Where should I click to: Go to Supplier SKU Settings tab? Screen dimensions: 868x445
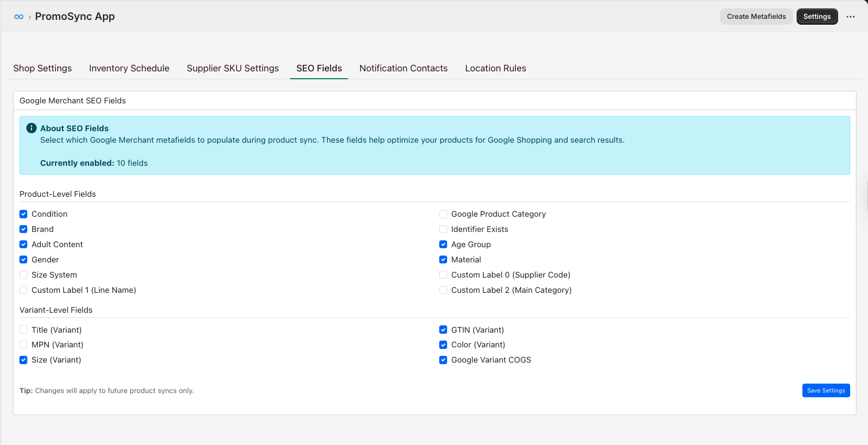tap(233, 68)
